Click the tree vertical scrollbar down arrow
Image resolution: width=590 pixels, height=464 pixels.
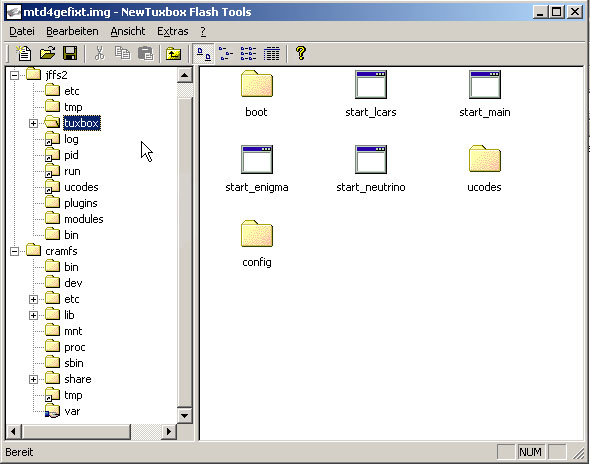[x=184, y=415]
